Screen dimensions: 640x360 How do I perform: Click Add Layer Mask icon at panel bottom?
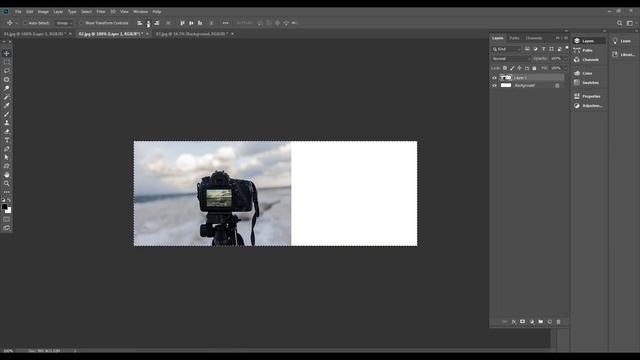click(522, 322)
